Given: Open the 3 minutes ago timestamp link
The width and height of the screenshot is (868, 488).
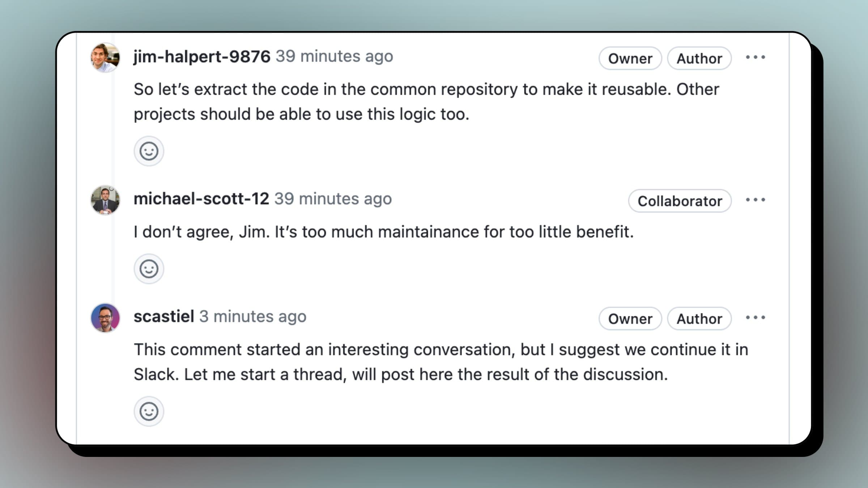Looking at the screenshot, I should pyautogui.click(x=253, y=317).
